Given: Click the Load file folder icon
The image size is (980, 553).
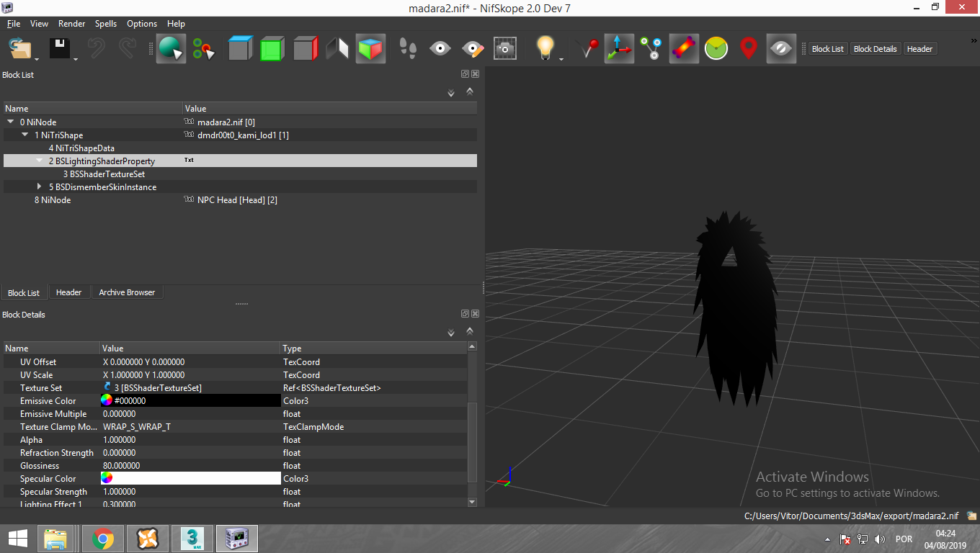Looking at the screenshot, I should (x=21, y=49).
